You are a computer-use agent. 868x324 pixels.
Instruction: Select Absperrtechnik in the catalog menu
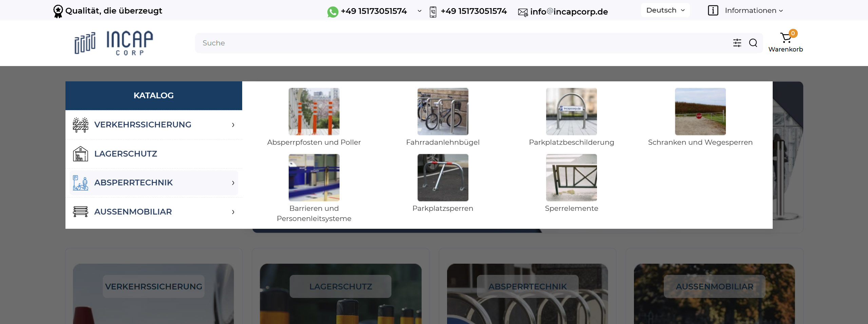(x=134, y=183)
